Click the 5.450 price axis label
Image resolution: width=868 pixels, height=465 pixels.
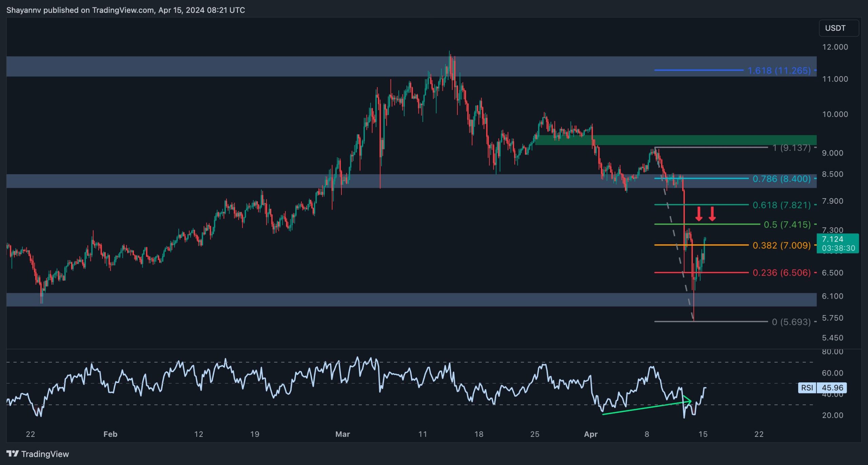832,338
